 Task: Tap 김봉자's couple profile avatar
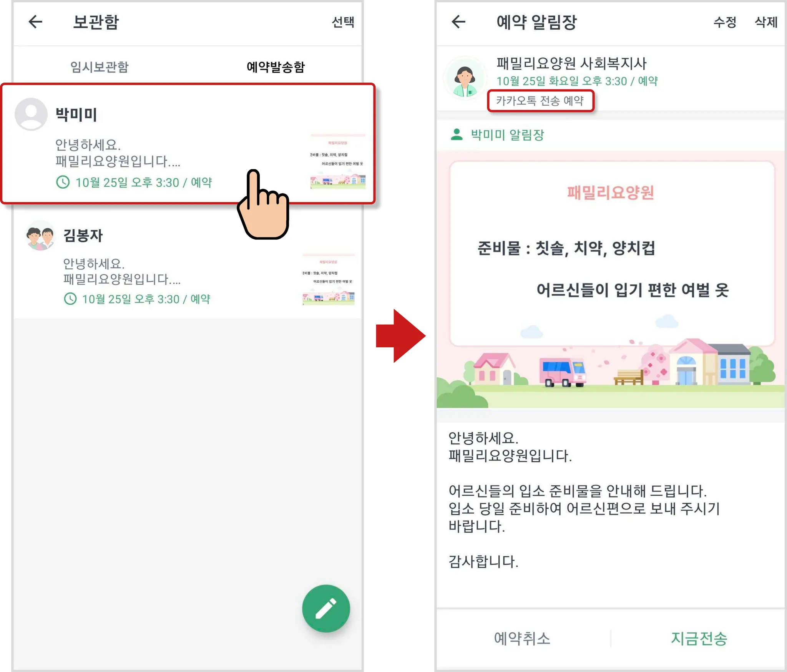point(40,236)
